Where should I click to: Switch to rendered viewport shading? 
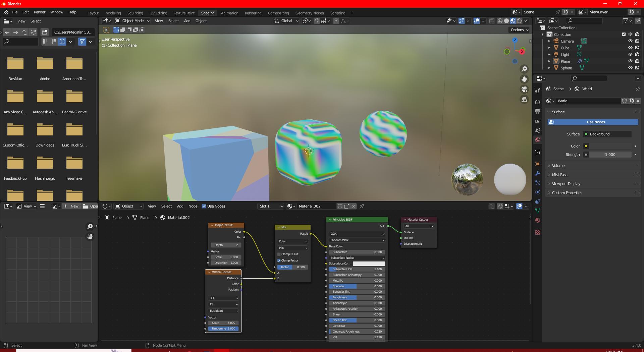click(x=519, y=21)
